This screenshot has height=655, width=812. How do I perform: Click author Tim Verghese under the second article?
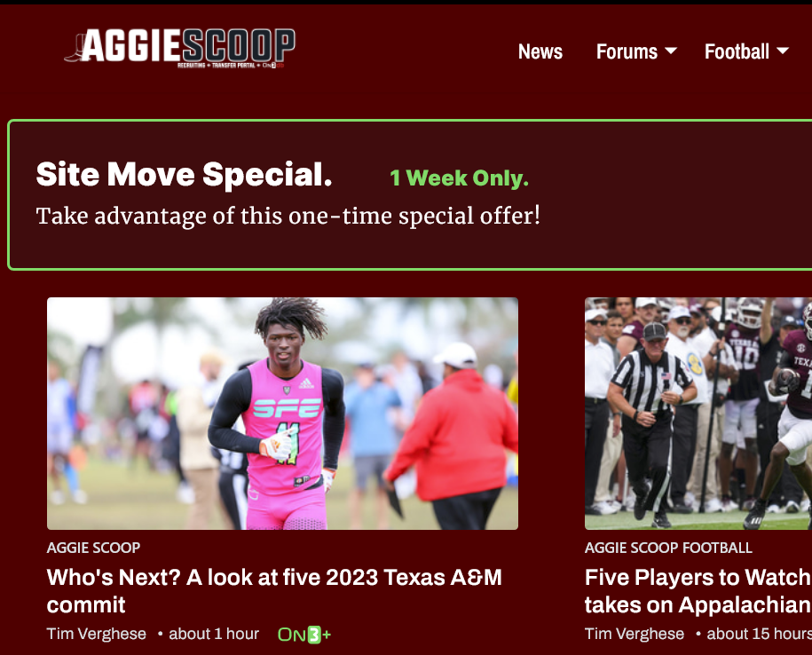(635, 634)
